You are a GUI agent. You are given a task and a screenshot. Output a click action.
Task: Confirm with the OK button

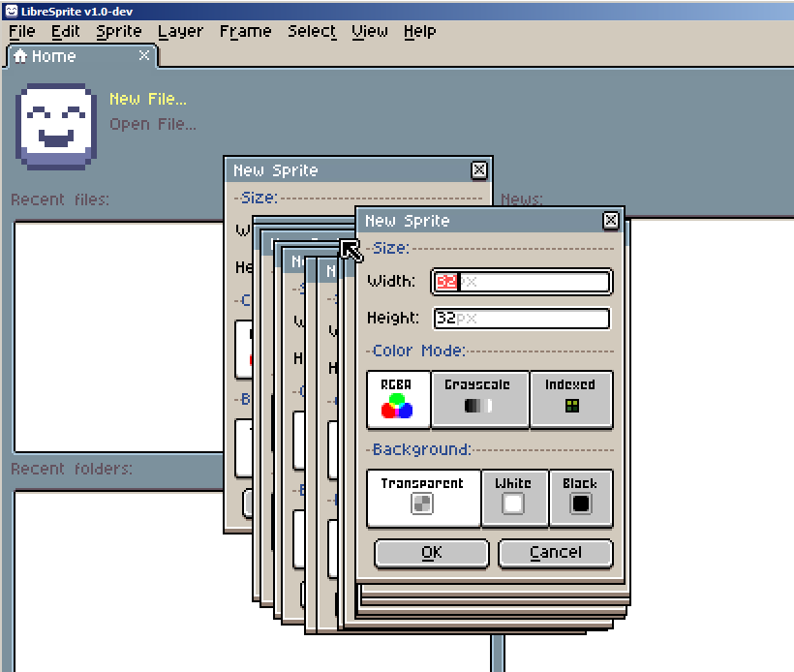[430, 553]
